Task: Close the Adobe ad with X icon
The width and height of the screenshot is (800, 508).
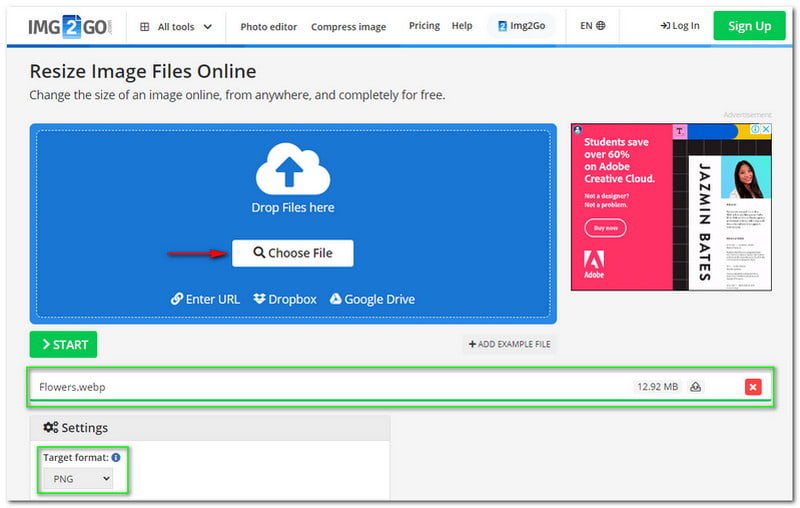Action: click(x=766, y=130)
